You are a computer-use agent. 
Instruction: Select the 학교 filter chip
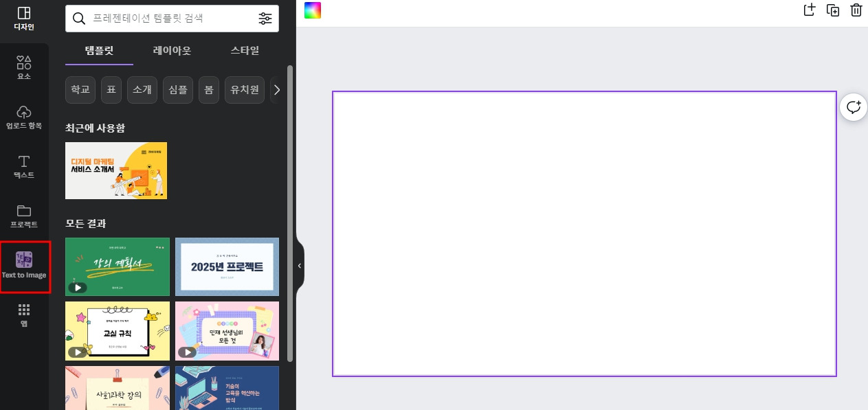[80, 89]
